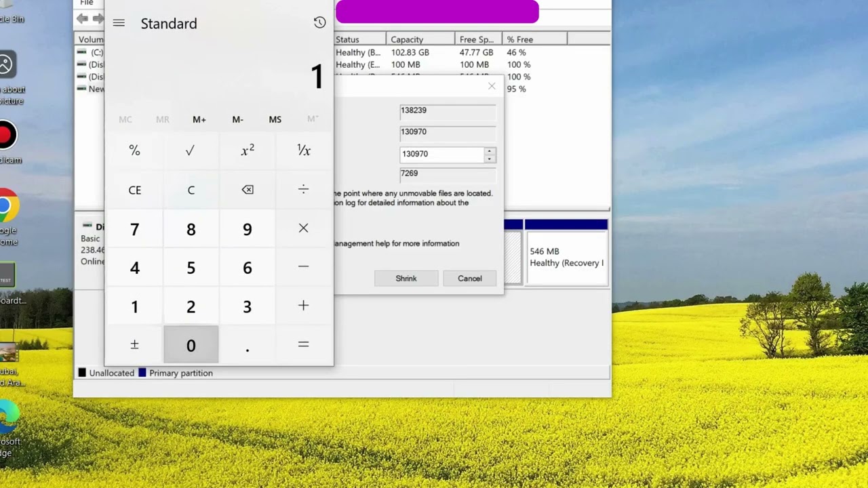The height and width of the screenshot is (488, 868).
Task: Click the square root key
Action: pyautogui.click(x=191, y=150)
